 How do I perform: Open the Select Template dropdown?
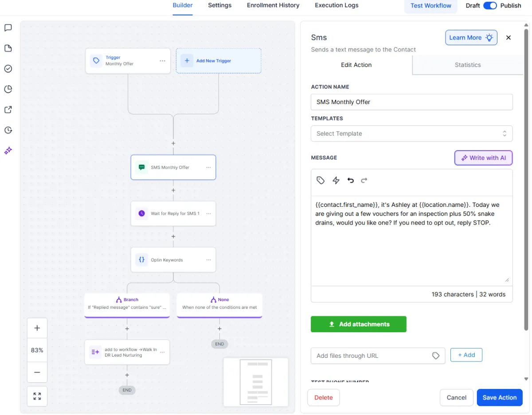tap(411, 133)
